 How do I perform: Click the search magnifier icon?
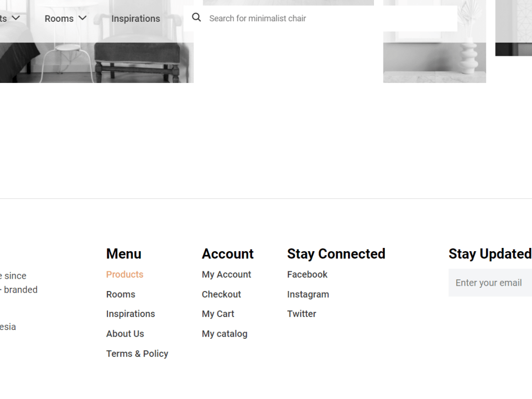pyautogui.click(x=196, y=18)
